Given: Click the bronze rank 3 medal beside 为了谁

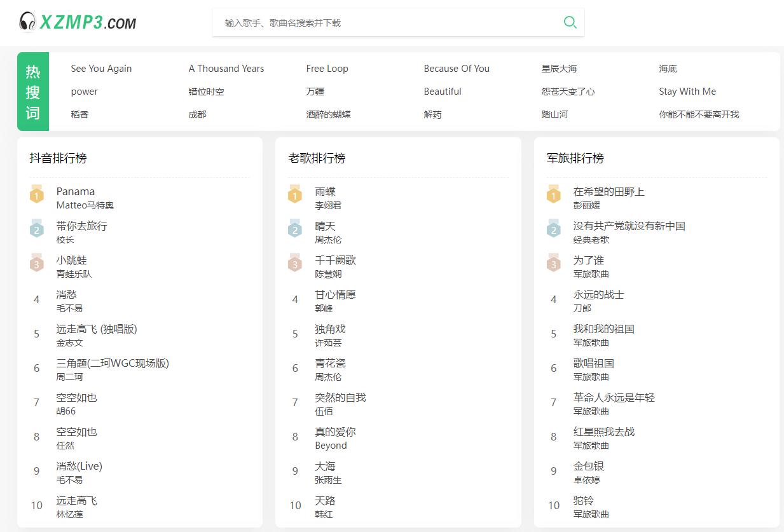Looking at the screenshot, I should click(x=553, y=264).
